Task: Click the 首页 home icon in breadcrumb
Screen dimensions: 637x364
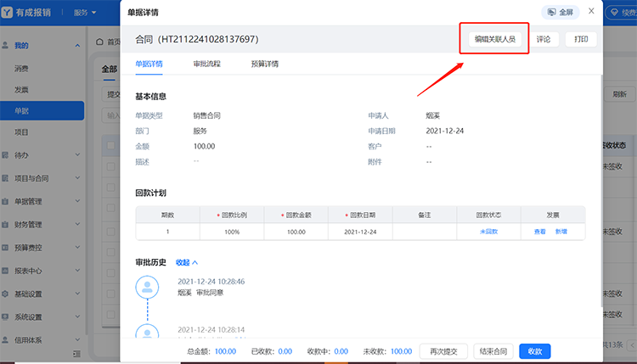Action: point(102,42)
